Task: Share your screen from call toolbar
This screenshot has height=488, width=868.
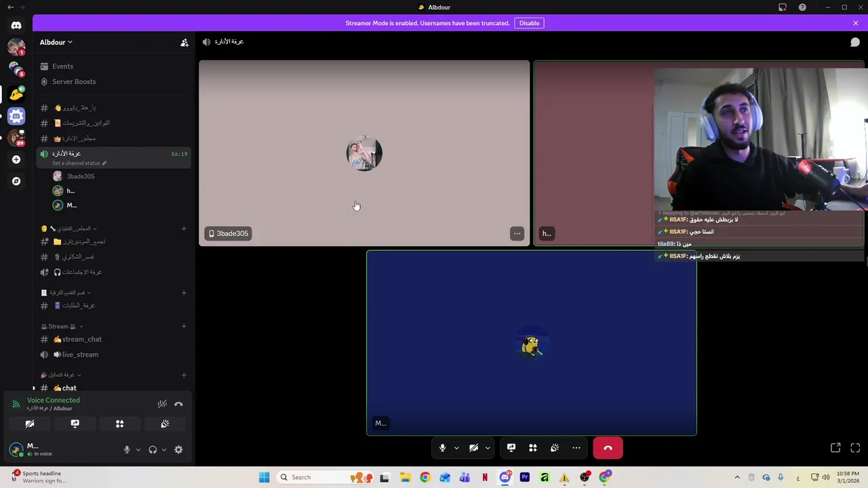Action: coord(511,448)
